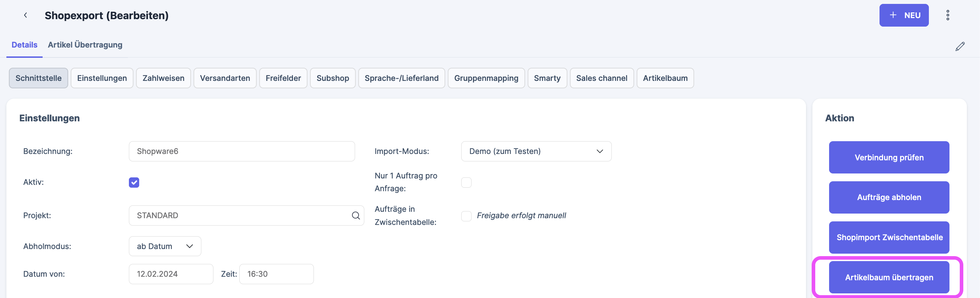Expand the Abholmodus dropdown
The width and height of the screenshot is (980, 298).
pos(165,246)
